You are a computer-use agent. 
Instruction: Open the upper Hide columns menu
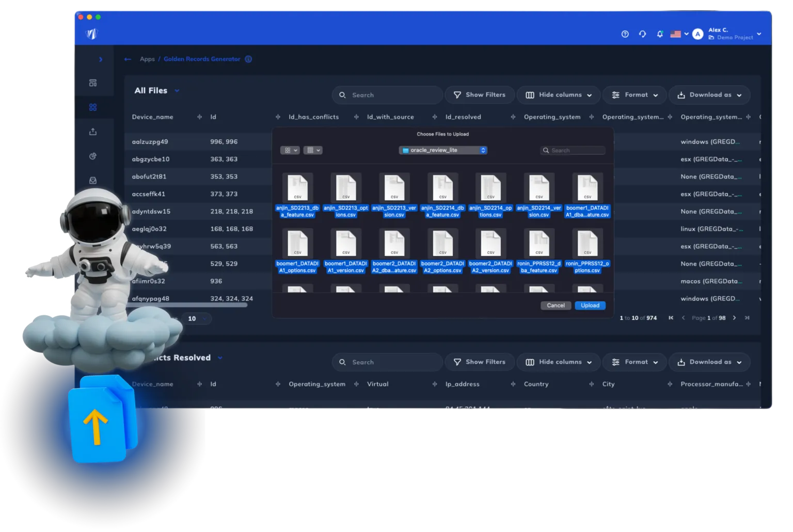pyautogui.click(x=558, y=95)
